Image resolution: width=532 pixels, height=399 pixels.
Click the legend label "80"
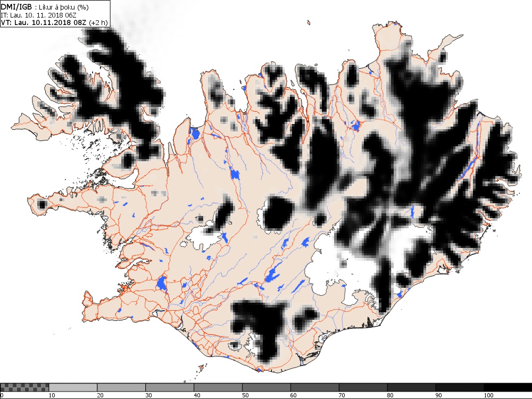tap(390, 395)
